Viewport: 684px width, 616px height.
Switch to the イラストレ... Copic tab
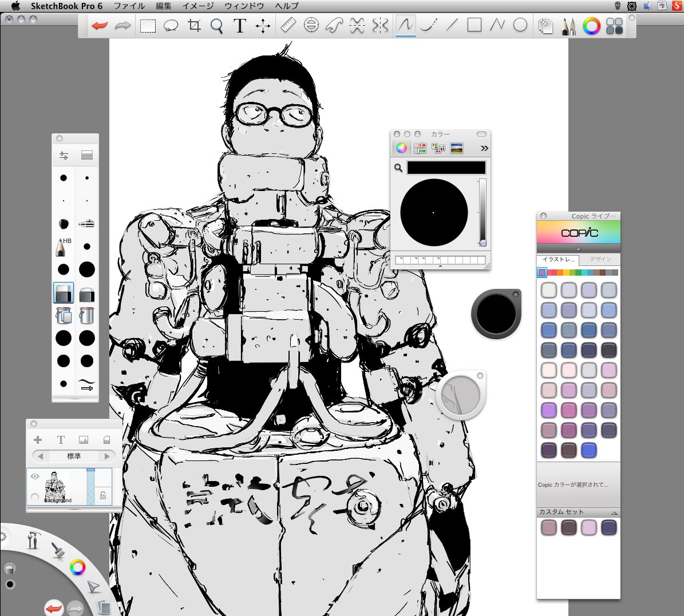[558, 260]
